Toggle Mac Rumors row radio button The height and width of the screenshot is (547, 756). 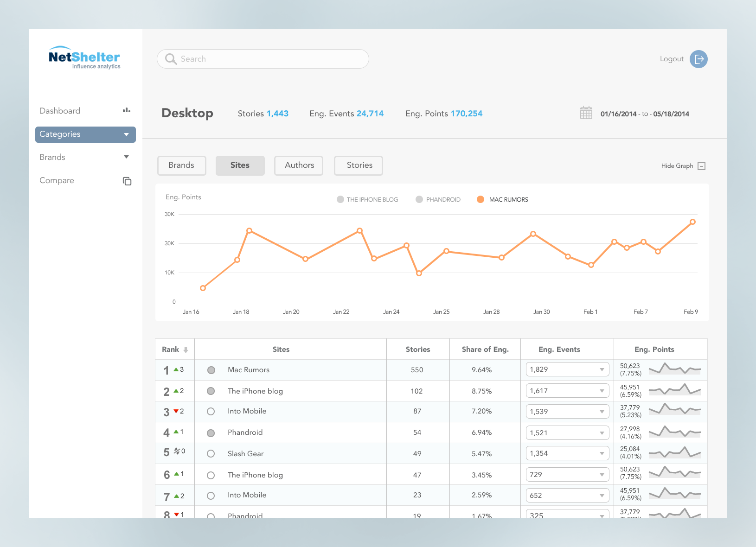tap(211, 370)
